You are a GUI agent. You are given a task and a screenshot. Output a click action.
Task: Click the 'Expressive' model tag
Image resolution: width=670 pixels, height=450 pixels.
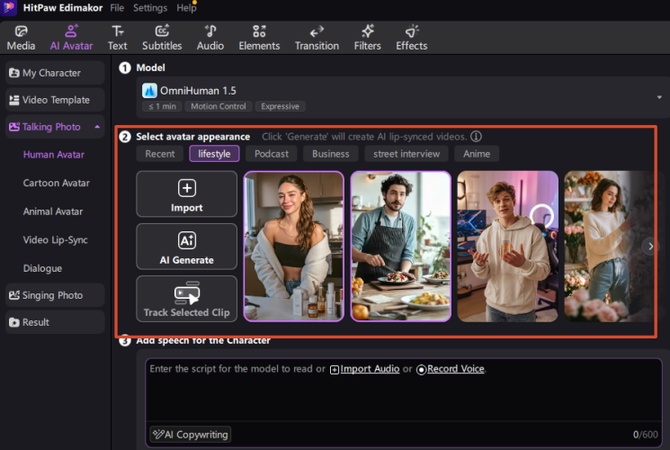point(280,106)
